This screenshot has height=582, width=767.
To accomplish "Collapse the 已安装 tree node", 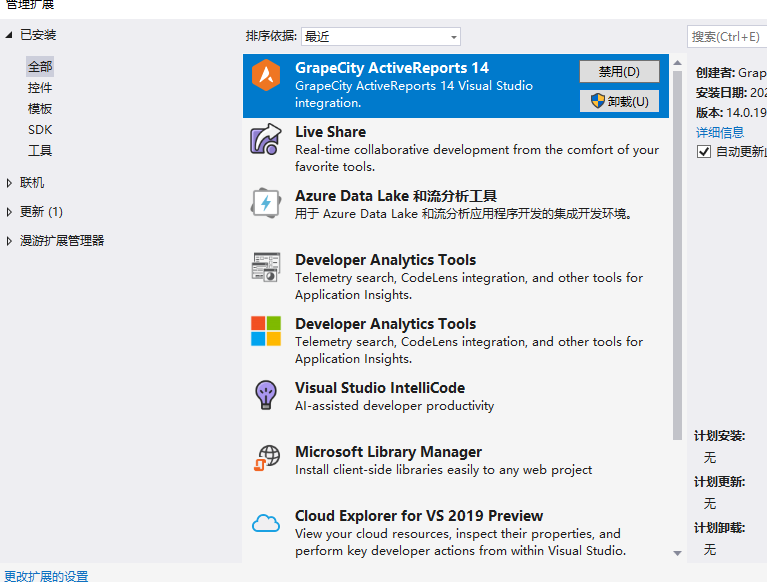I will point(9,35).
